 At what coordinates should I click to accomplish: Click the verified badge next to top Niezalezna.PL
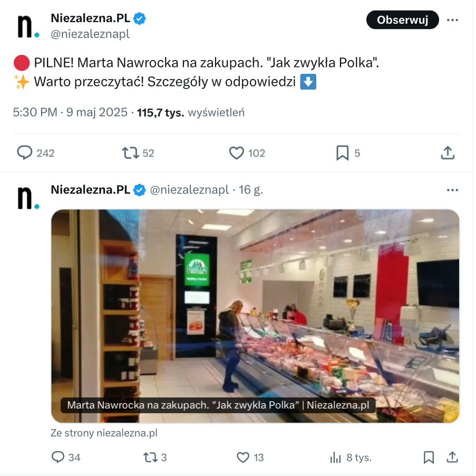(140, 18)
